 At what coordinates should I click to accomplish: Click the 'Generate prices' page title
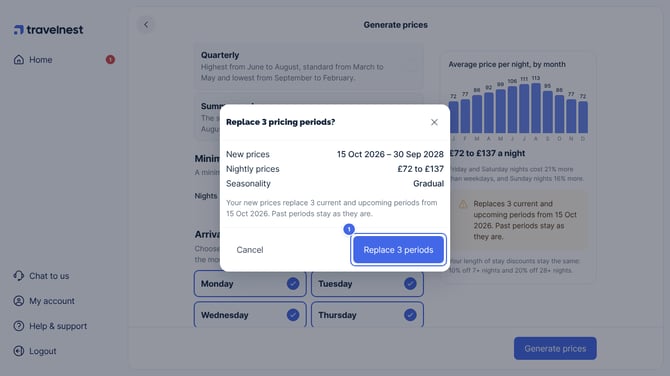pos(396,25)
